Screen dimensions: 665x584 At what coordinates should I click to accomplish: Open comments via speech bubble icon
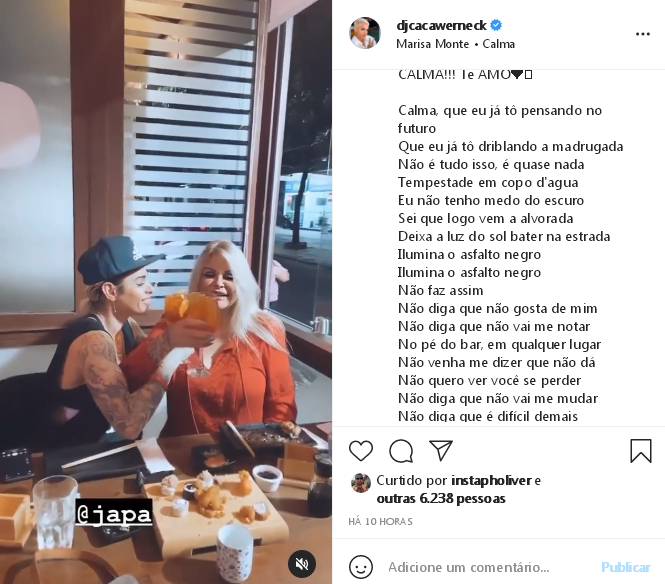(401, 450)
